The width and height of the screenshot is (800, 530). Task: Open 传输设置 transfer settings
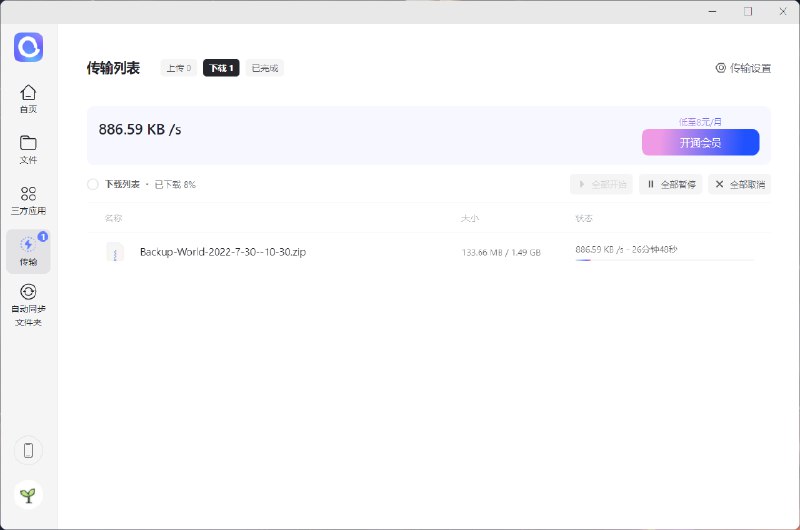tap(743, 68)
